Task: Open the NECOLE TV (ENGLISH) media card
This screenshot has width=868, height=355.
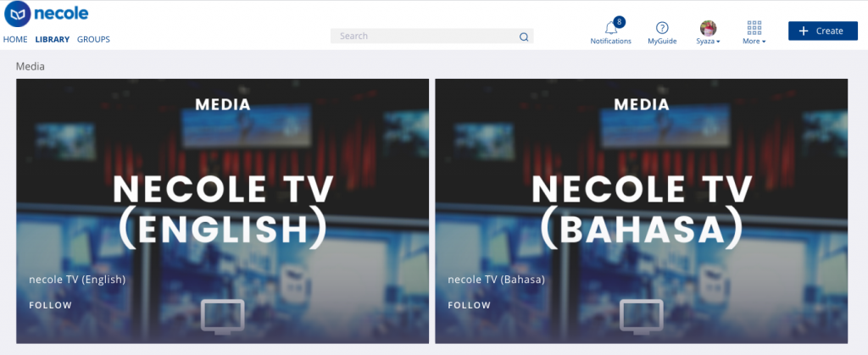Action: (223, 211)
